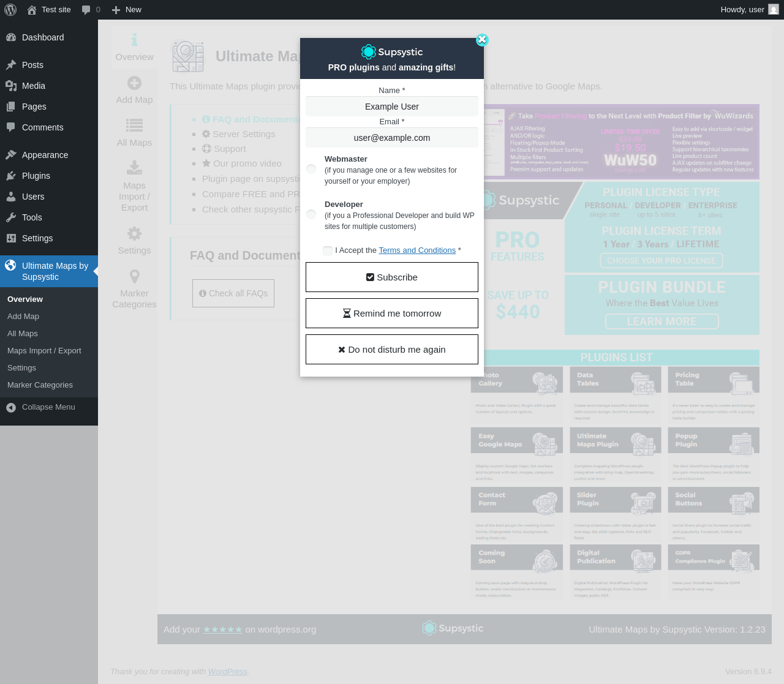The image size is (784, 684).
Task: Click the Subscribe button
Action: 392,277
